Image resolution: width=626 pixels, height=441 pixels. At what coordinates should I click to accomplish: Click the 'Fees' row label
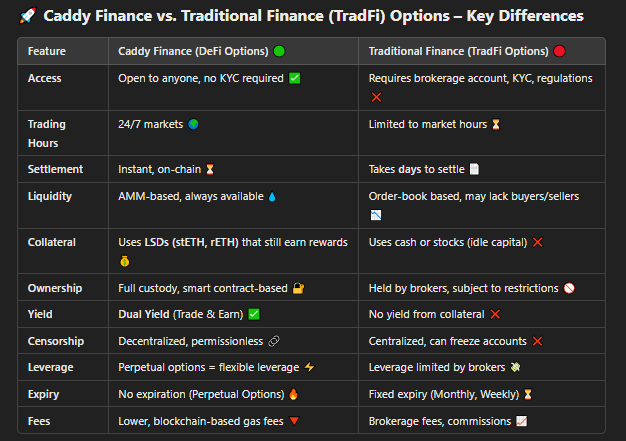pyautogui.click(x=39, y=421)
